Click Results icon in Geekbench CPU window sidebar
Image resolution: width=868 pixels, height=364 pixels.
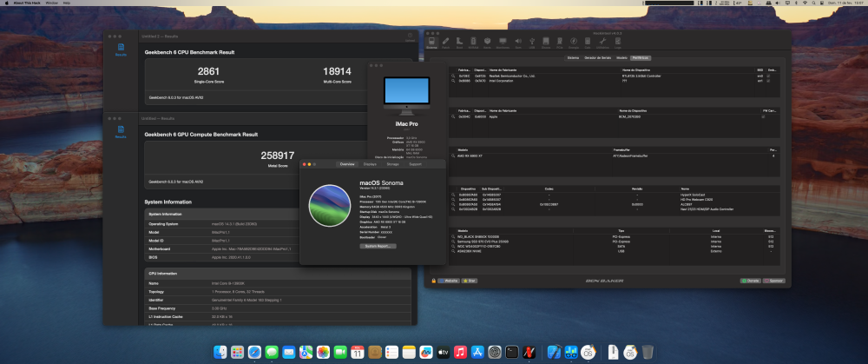(121, 50)
